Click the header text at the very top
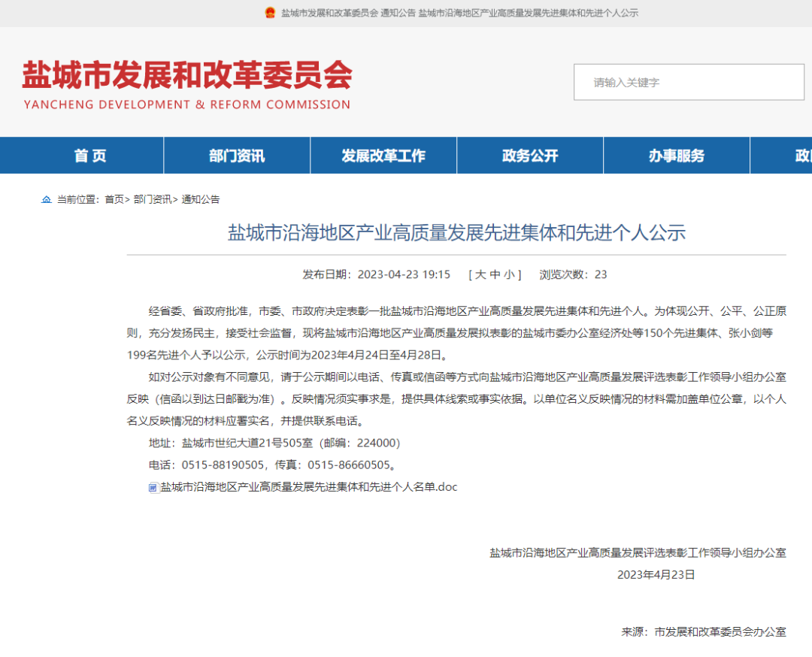 pos(459,13)
